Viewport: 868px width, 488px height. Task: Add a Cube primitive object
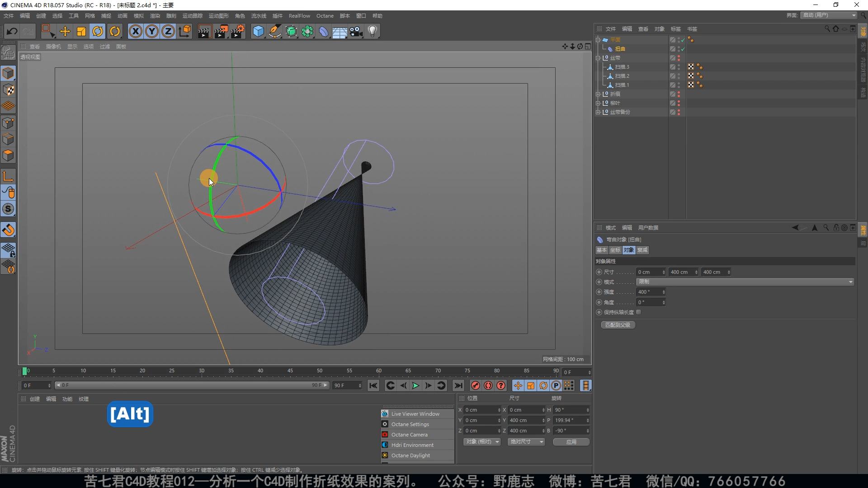[258, 31]
